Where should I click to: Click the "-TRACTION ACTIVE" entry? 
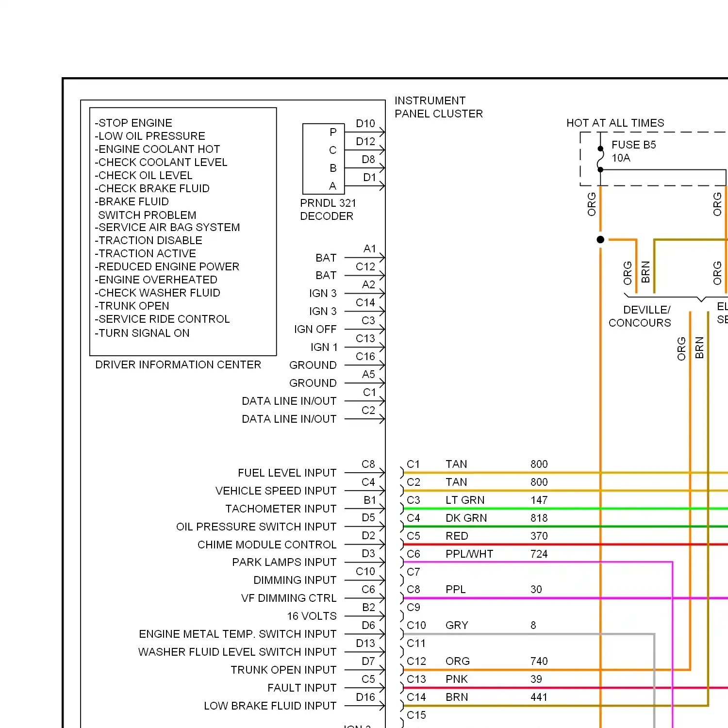click(146, 254)
